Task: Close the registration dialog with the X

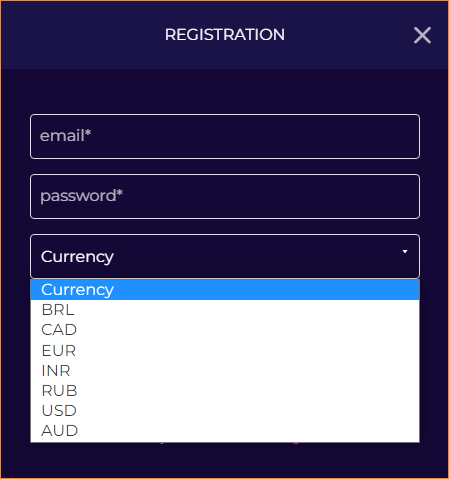Action: point(422,35)
